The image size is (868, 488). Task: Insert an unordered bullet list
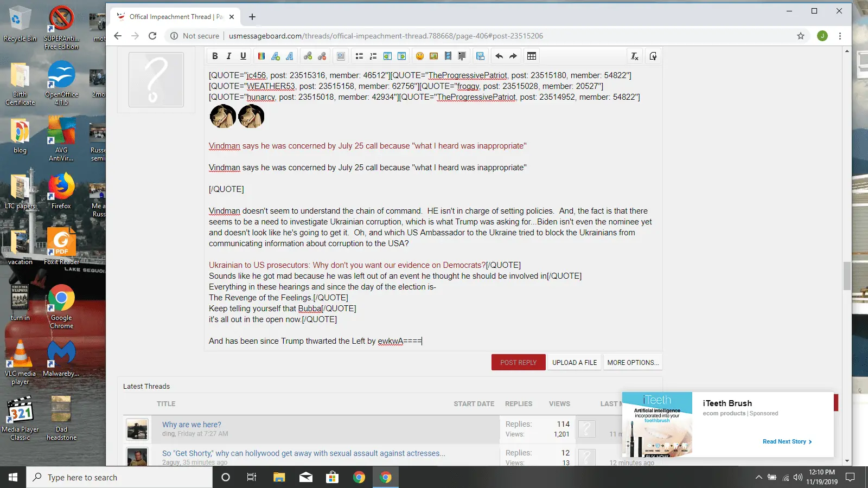click(x=359, y=56)
